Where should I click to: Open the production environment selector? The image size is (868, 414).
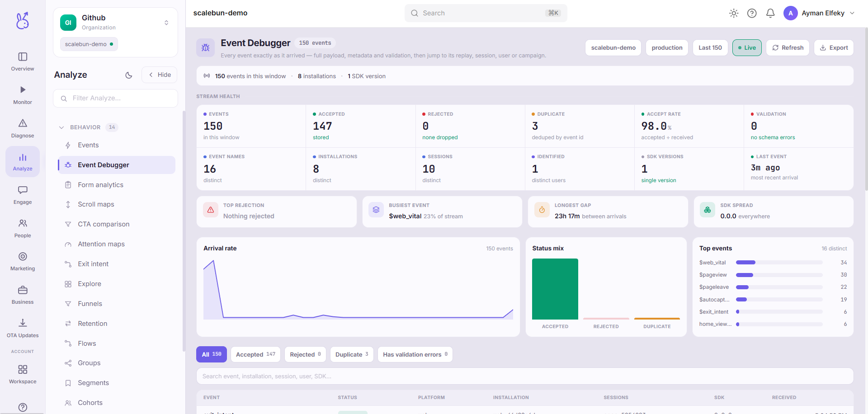pos(667,47)
